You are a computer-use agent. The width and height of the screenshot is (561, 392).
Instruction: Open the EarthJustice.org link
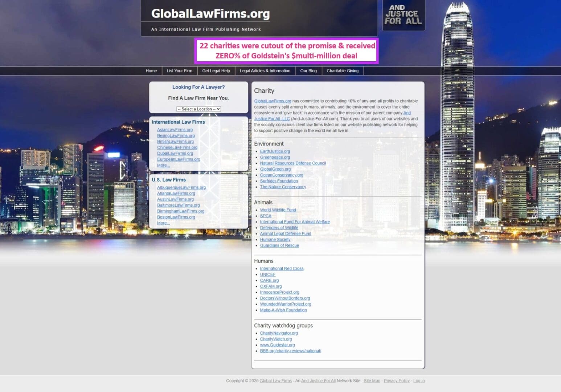click(x=275, y=151)
